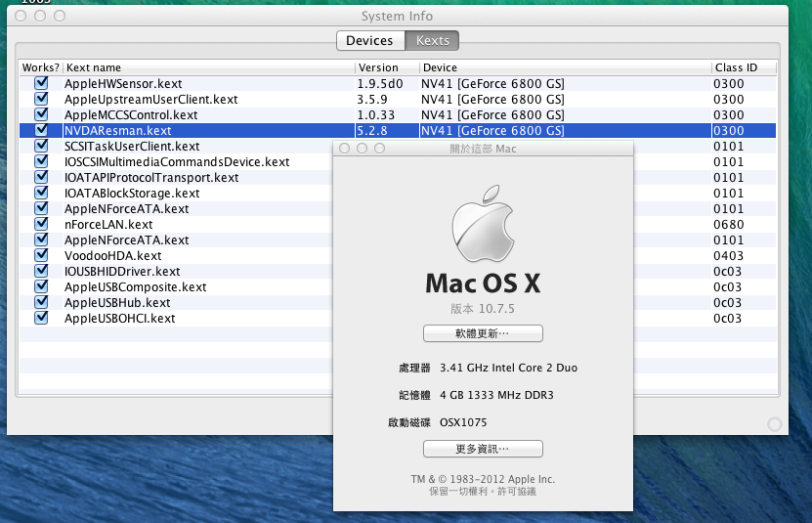
Task: Select the IOATABlockStorage.kext row name
Action: point(132,194)
